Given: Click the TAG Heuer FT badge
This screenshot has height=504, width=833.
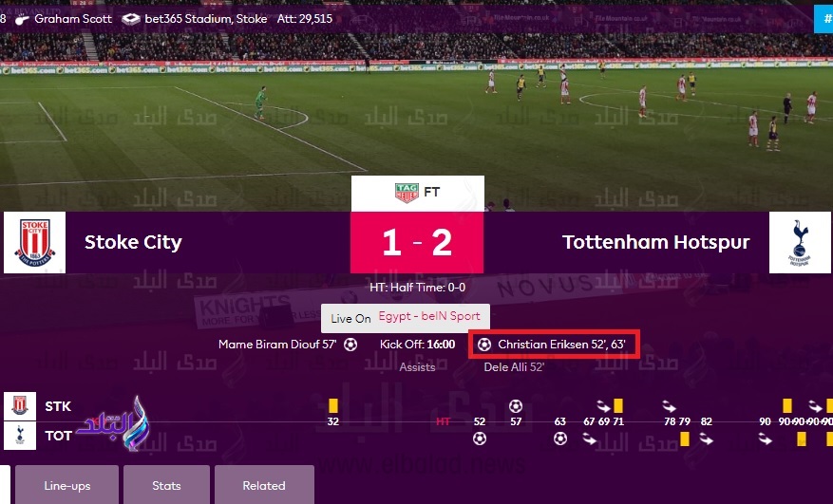Looking at the screenshot, I should pos(418,193).
